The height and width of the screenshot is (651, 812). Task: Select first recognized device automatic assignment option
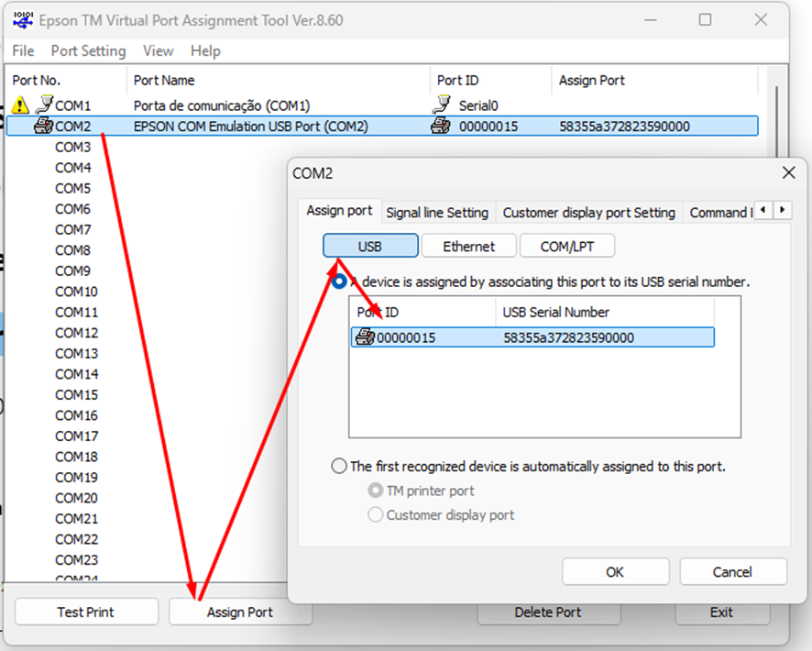(339, 467)
